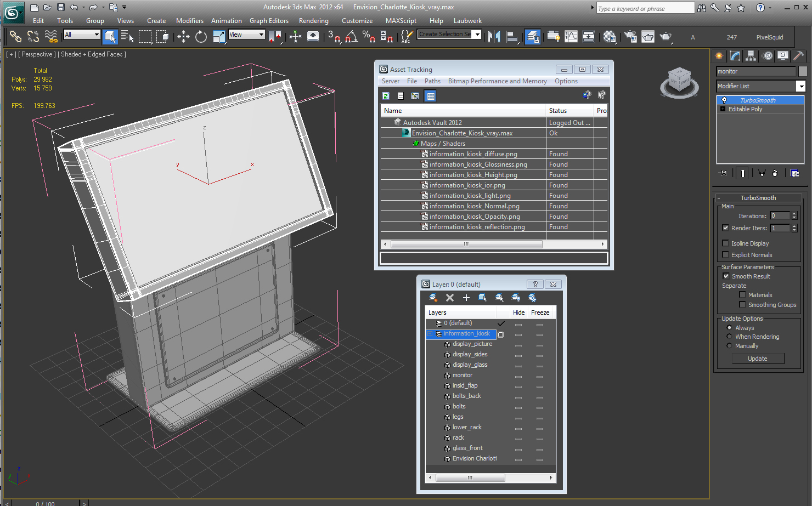This screenshot has height=506, width=812.
Task: Toggle the 3D Snaps button
Action: (x=334, y=37)
